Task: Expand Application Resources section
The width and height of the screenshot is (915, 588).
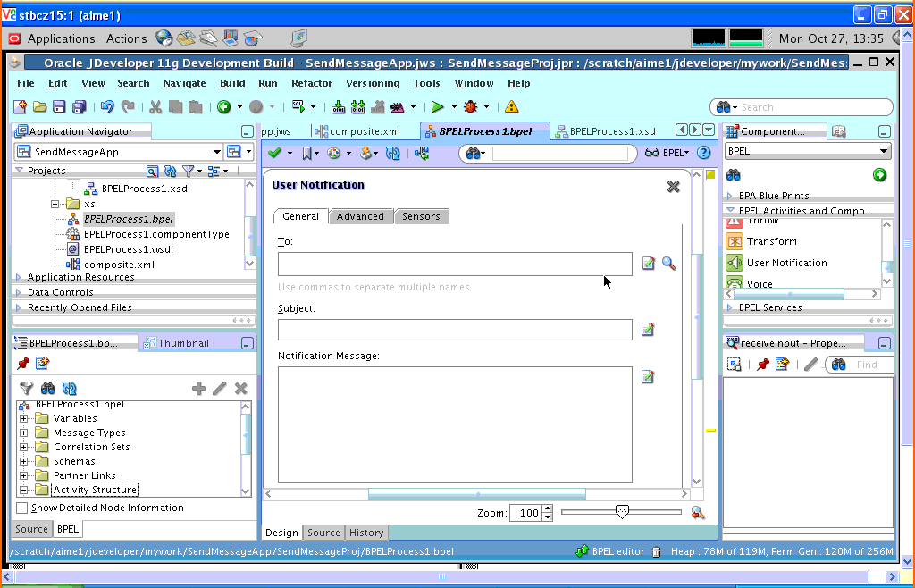Action: tap(18, 277)
